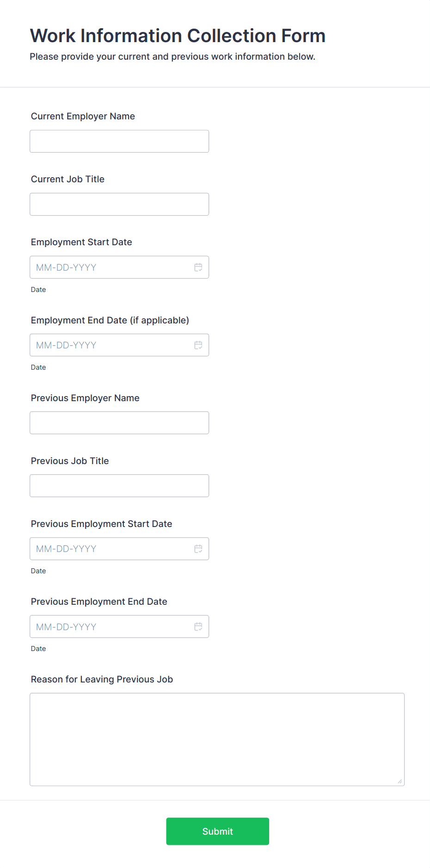Click the form's instruction subtitle text

coord(172,56)
